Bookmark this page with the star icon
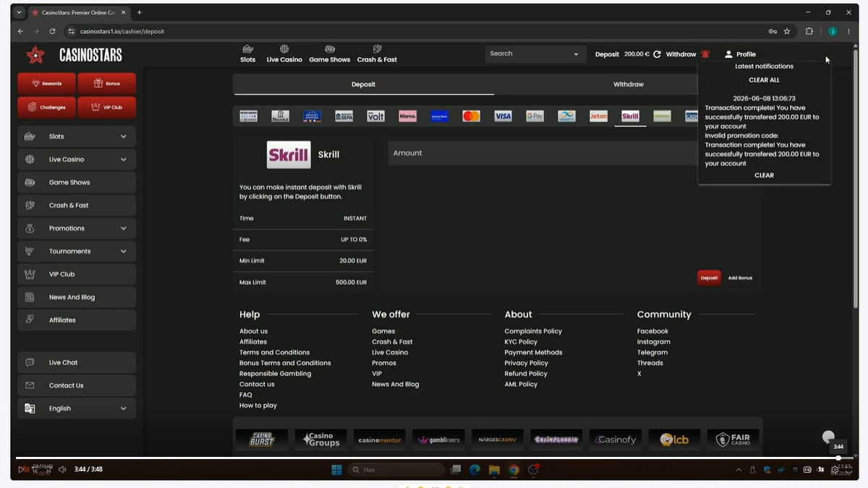This screenshot has width=868, height=488. (x=787, y=31)
